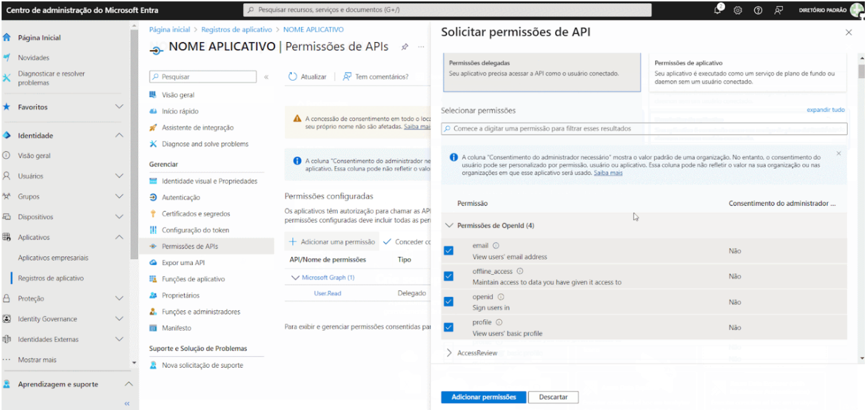The width and height of the screenshot is (868, 410).
Task: Click the panel's vertical scrollbar down arrow
Action: (861, 359)
